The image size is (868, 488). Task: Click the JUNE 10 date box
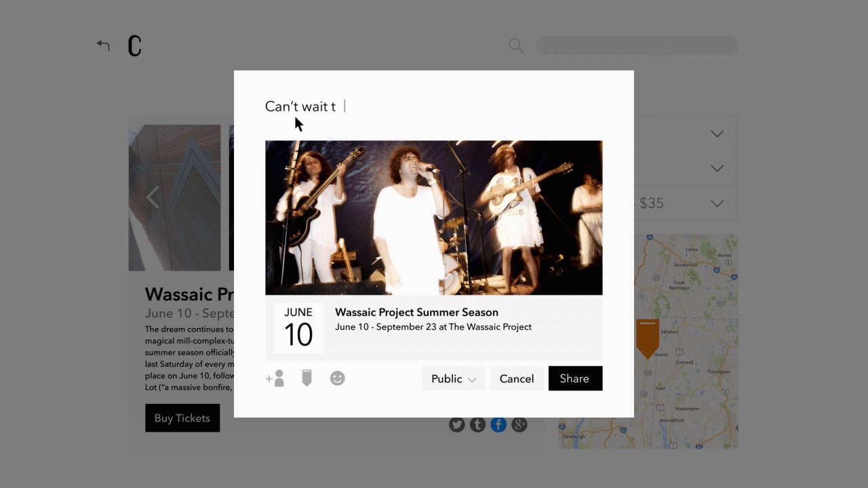(298, 328)
